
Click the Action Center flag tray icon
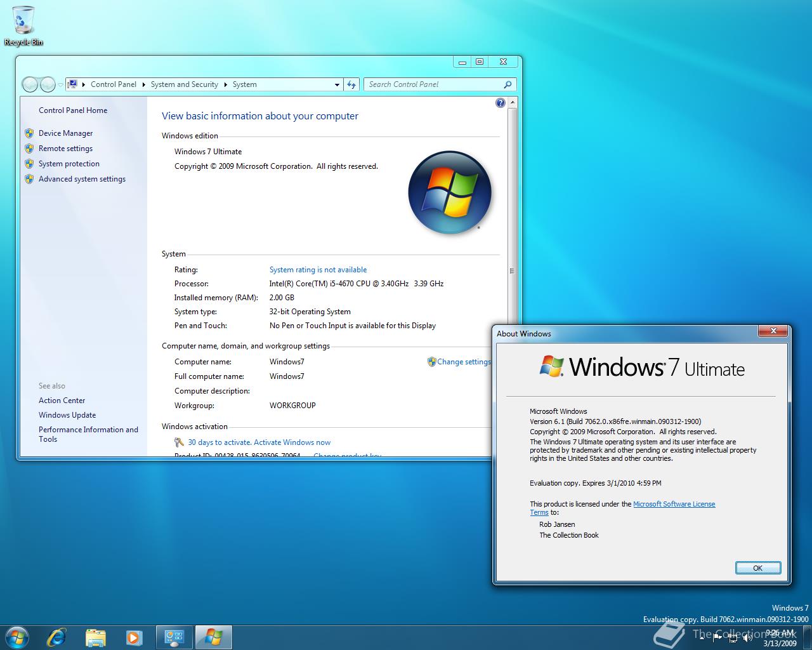point(717,637)
